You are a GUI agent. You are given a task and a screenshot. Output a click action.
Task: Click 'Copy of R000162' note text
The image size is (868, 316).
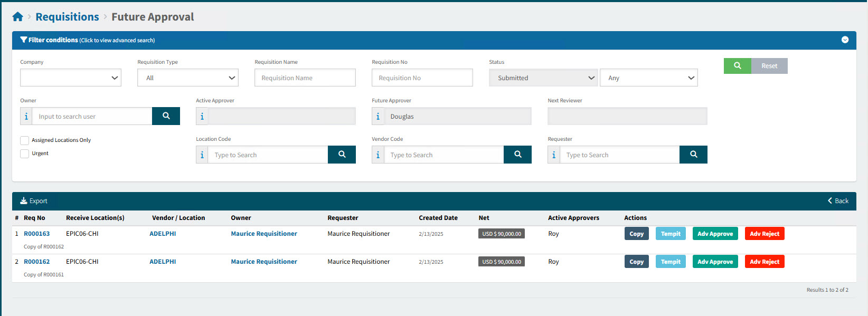[44, 246]
